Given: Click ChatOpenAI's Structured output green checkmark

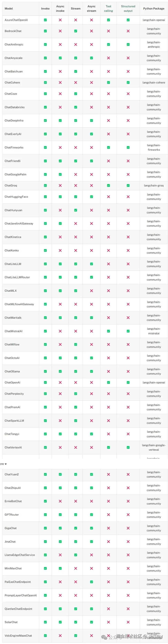Looking at the screenshot, I should click(x=128, y=383).
